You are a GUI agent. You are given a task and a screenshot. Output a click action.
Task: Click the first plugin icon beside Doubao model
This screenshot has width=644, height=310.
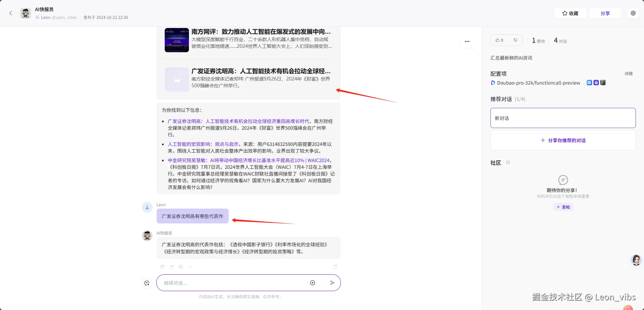(589, 83)
